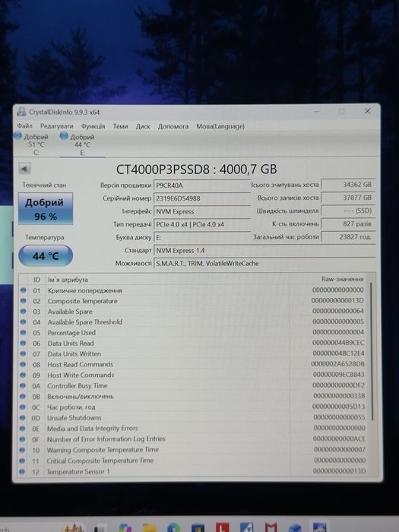Click the Ім'я атрибута column header

pos(68,280)
